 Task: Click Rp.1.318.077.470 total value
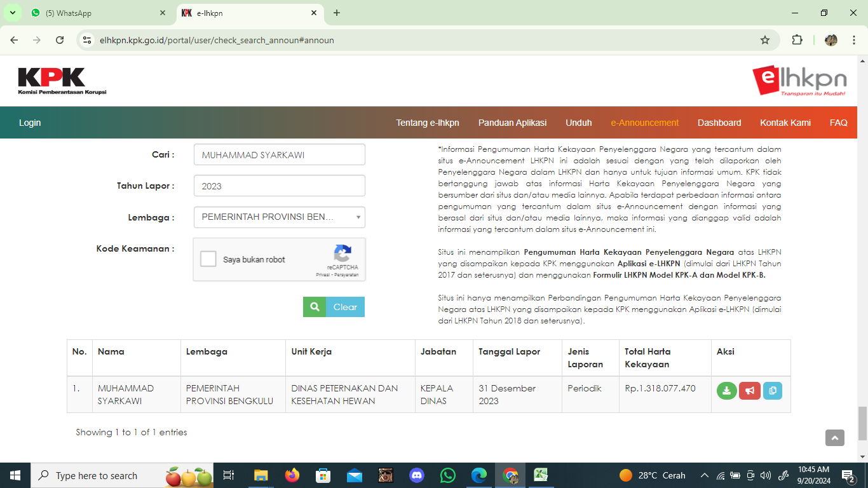click(x=660, y=388)
